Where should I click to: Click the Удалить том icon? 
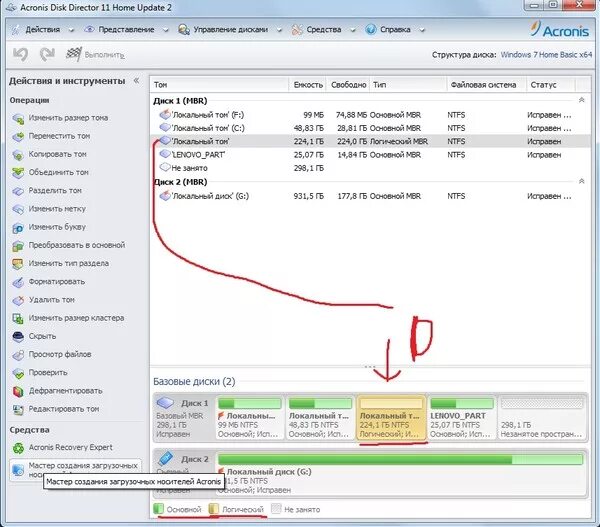coord(18,300)
